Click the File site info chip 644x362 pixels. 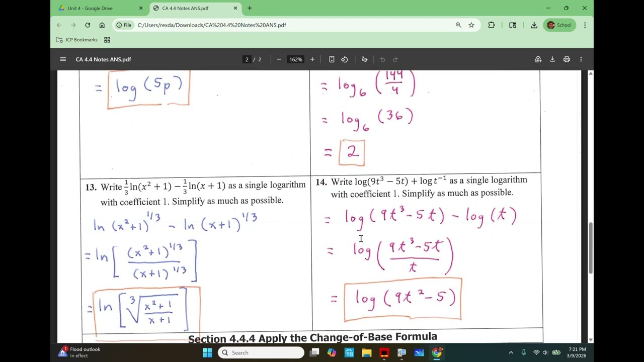pos(124,25)
